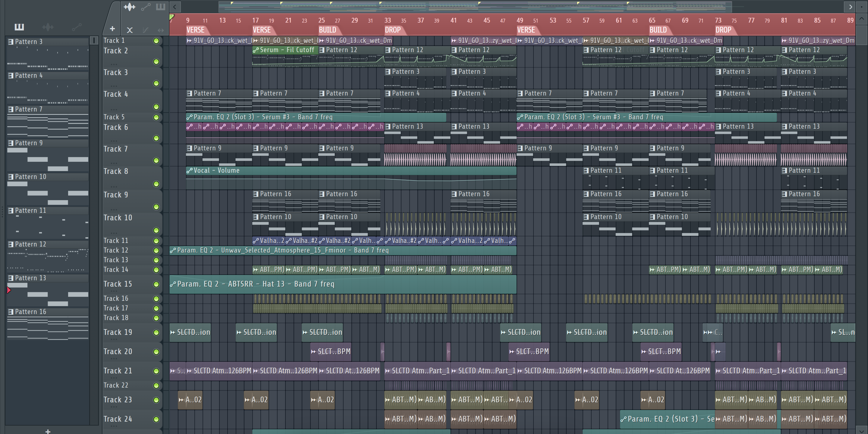
Task: Show patterns in the picker panel piano icon
Action: point(19,27)
